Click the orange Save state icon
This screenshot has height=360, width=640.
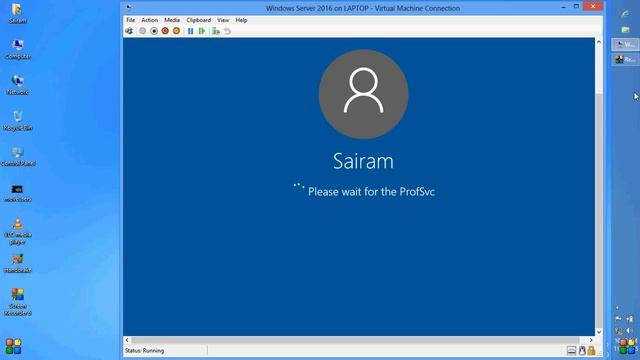click(176, 31)
